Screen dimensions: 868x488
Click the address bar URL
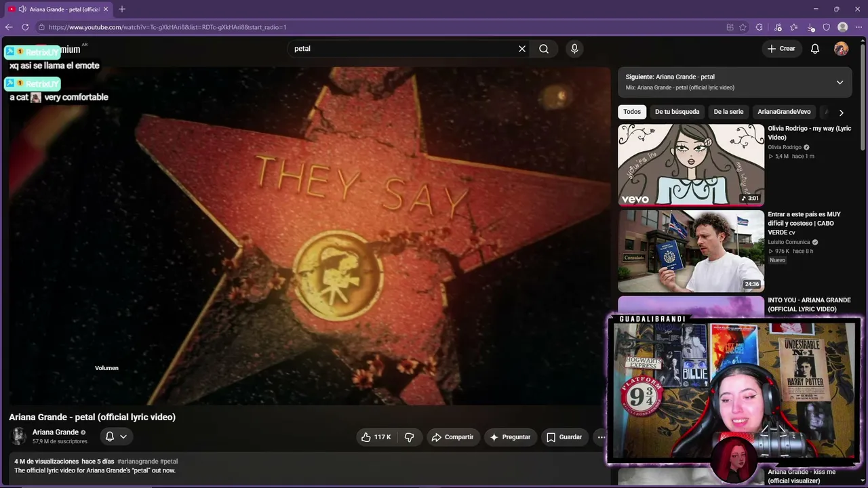click(x=167, y=27)
